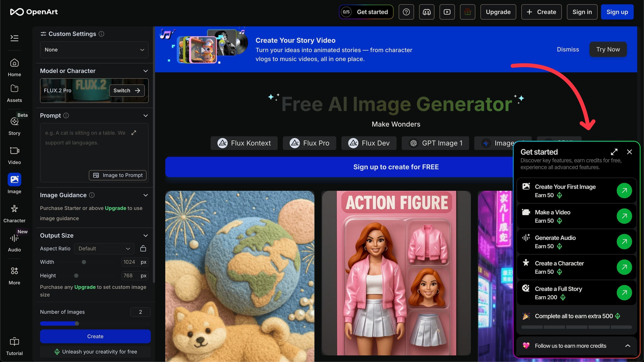Screen dimensions: 644x362
Task: Go to Home in sidebar
Action: (x=14, y=67)
